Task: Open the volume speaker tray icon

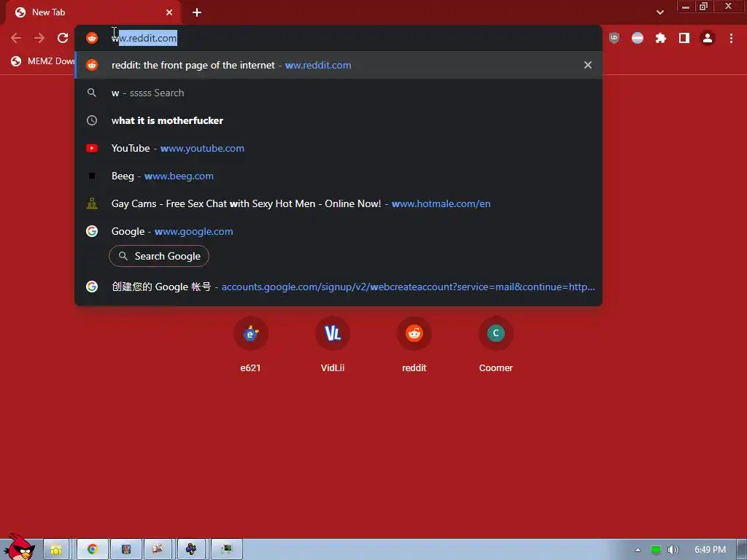Action: point(673,550)
